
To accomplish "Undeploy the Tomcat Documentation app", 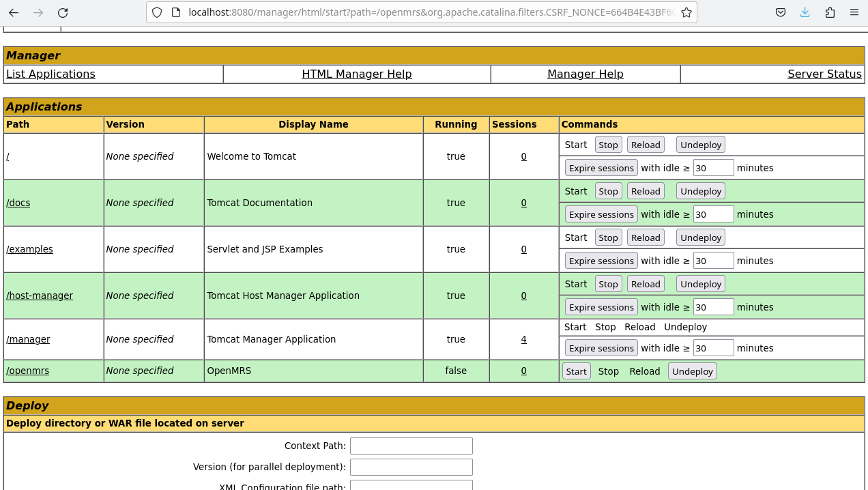I will 701,191.
